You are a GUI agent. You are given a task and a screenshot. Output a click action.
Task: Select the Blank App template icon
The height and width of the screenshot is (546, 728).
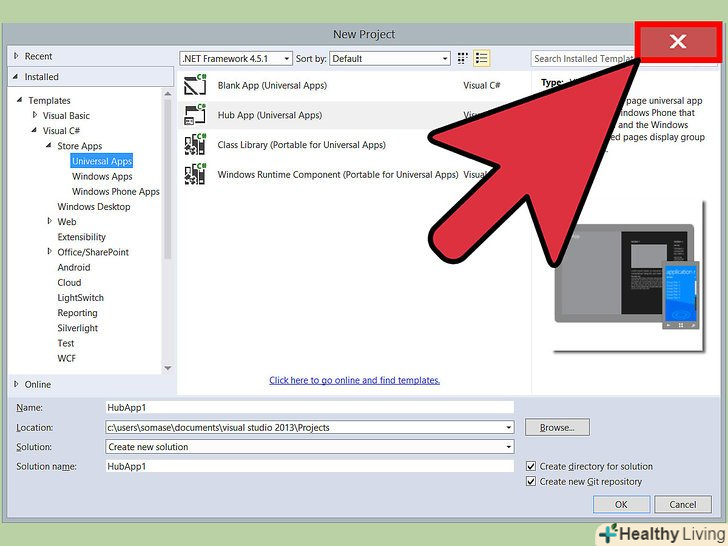195,86
